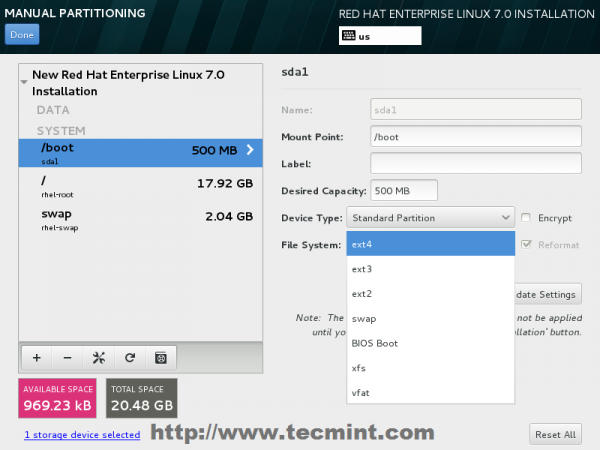The image size is (600, 450).
Task: Select the /boot sda1 partition row
Action: coord(140,153)
